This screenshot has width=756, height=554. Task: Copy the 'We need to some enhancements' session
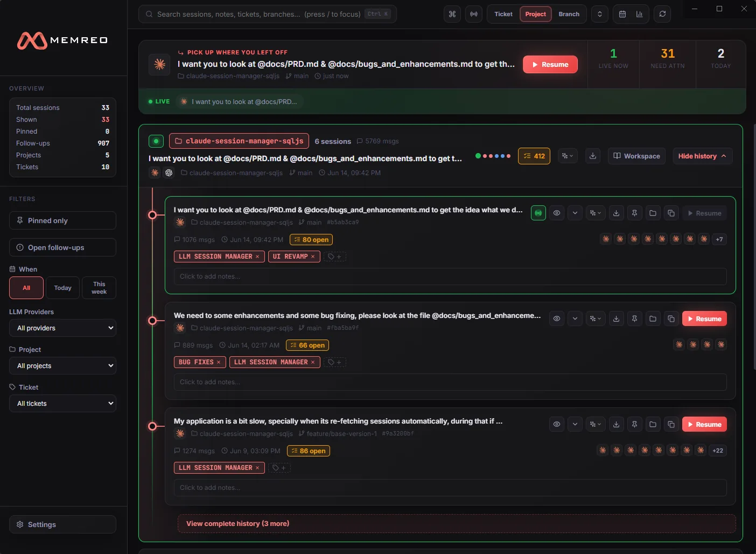click(671, 318)
